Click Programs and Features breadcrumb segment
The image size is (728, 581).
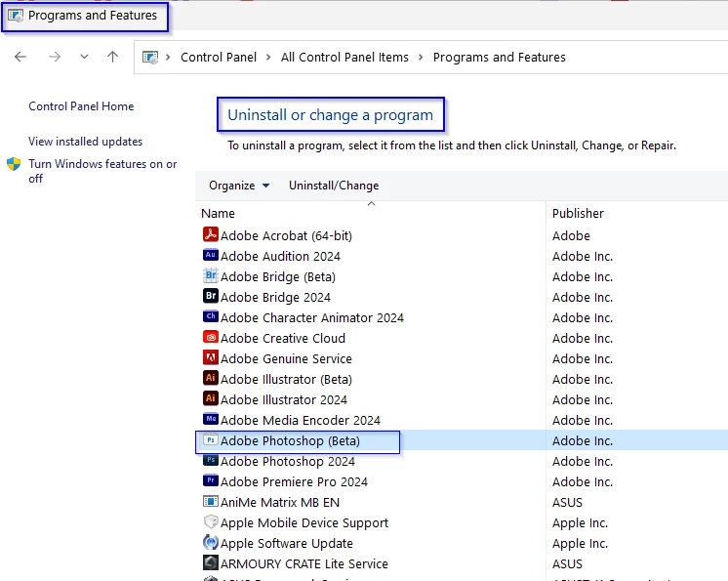(x=500, y=58)
